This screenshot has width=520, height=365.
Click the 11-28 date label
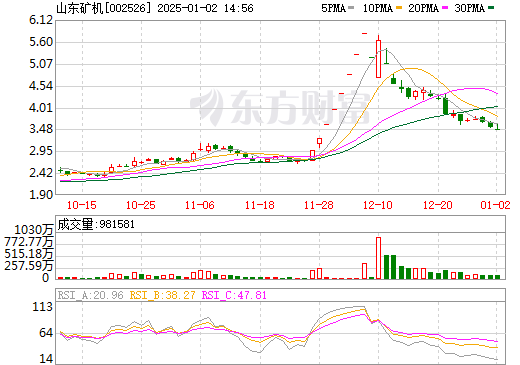coord(319,205)
